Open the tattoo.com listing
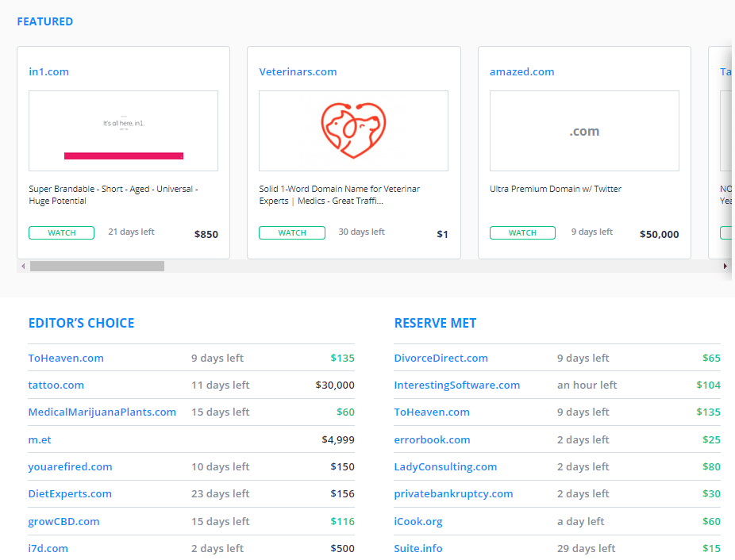Viewport: 735px width, 560px height. click(x=56, y=385)
